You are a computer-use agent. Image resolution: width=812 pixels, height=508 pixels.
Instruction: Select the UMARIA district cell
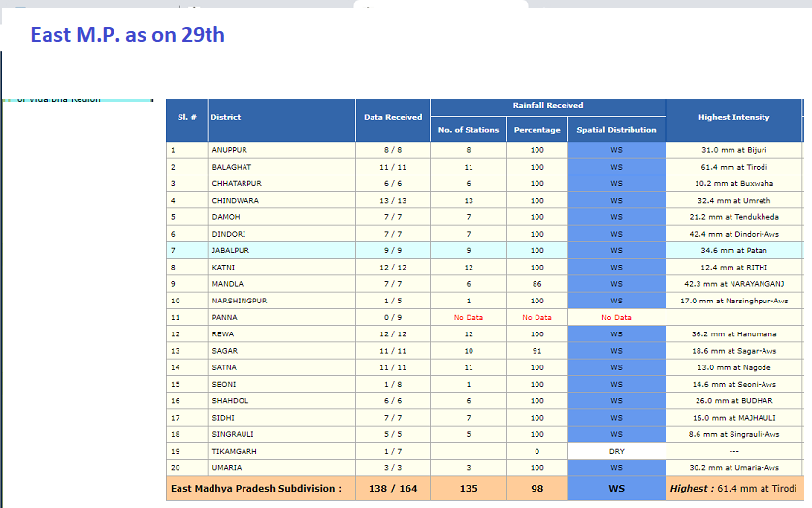(281, 467)
